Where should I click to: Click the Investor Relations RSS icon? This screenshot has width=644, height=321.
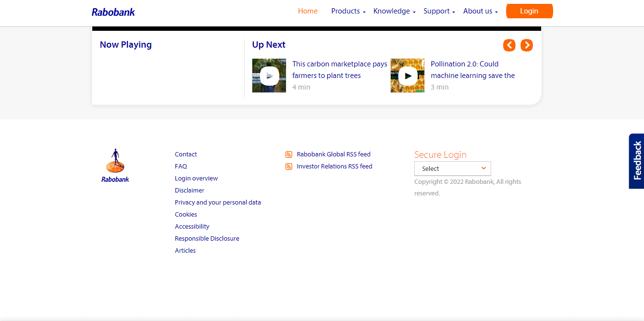[x=289, y=167]
